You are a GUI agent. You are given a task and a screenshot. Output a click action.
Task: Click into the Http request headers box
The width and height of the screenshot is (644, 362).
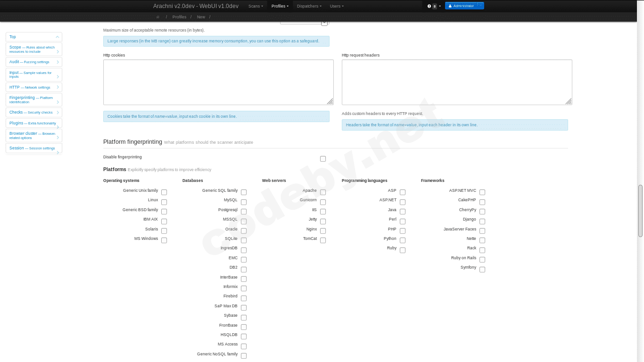coord(457,82)
